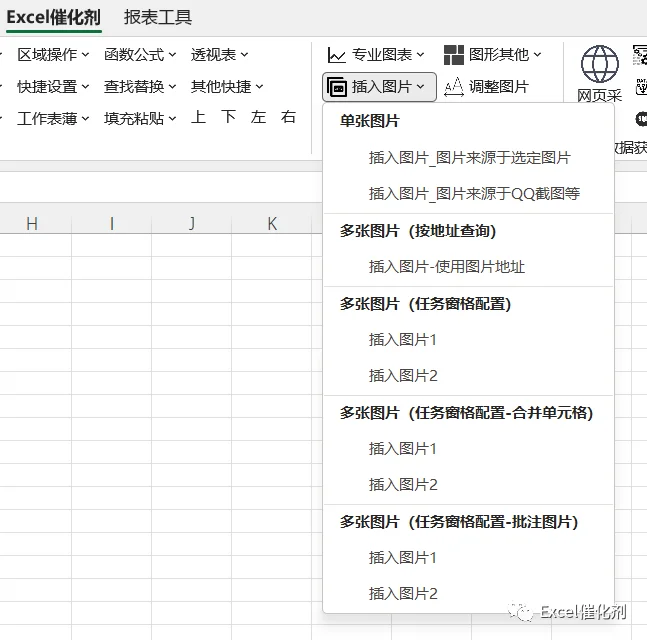This screenshot has height=640, width=647.
Task: Click 多张图片 (任务窗格配置-批注图片) heading
Action: coord(459,522)
